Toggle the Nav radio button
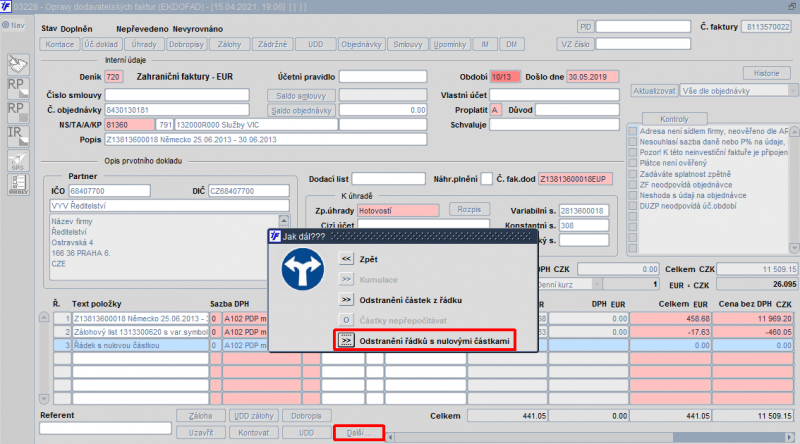Image resolution: width=800 pixels, height=444 pixels. click(x=6, y=25)
